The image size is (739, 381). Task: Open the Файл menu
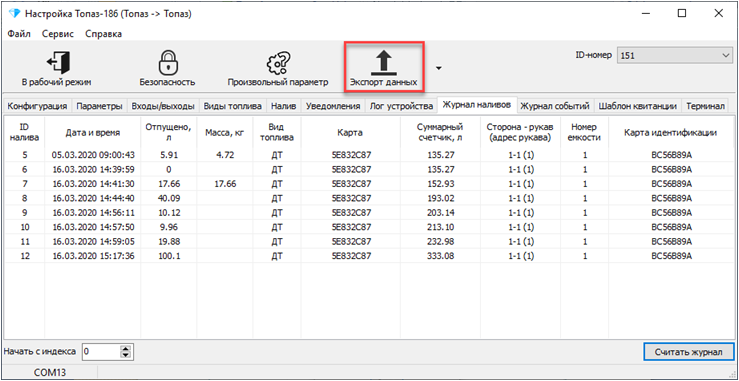tap(19, 33)
